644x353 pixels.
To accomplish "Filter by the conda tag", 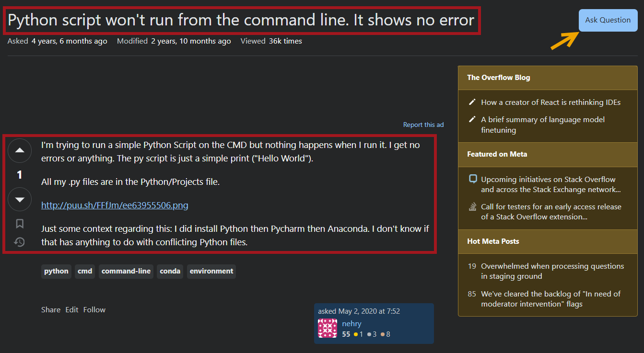I will [170, 271].
